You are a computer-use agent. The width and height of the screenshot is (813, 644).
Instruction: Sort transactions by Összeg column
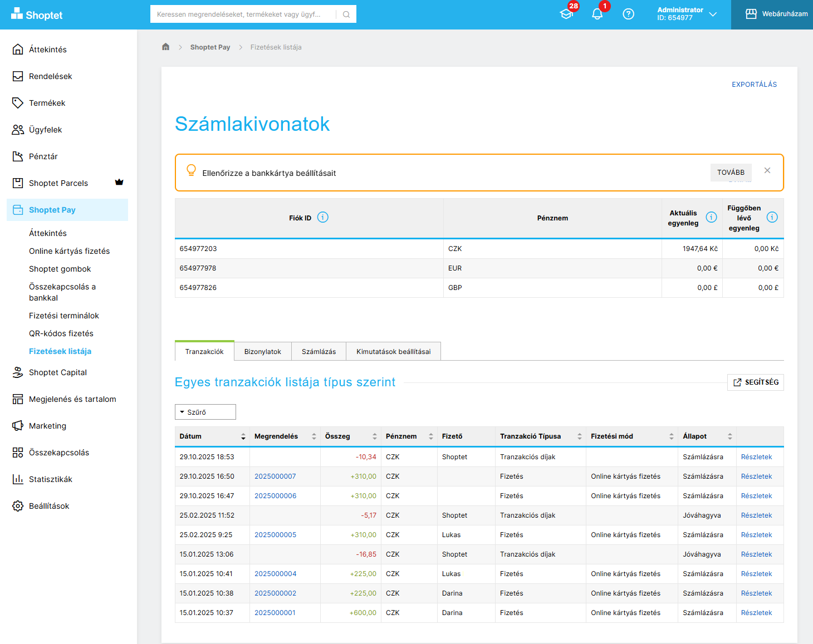[x=374, y=436]
